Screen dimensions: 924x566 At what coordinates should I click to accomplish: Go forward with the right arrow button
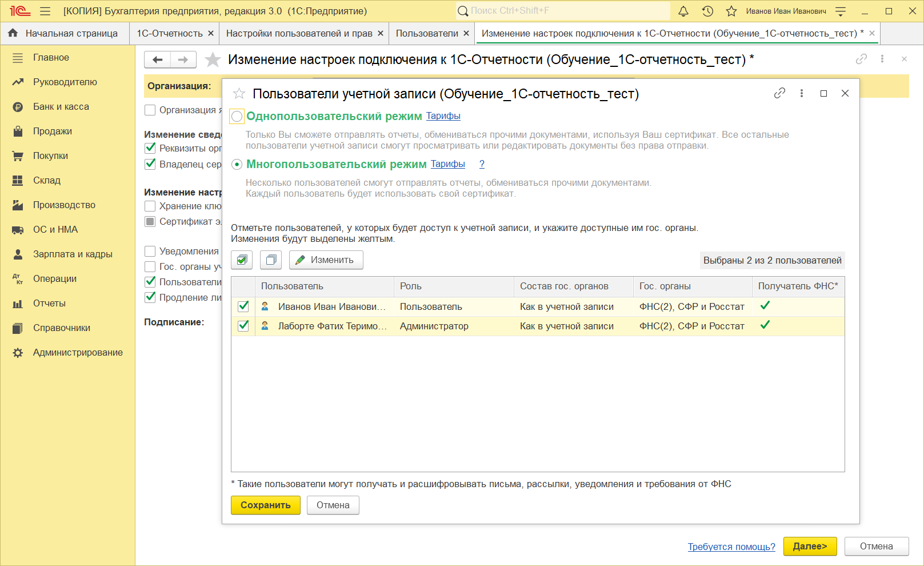click(183, 59)
